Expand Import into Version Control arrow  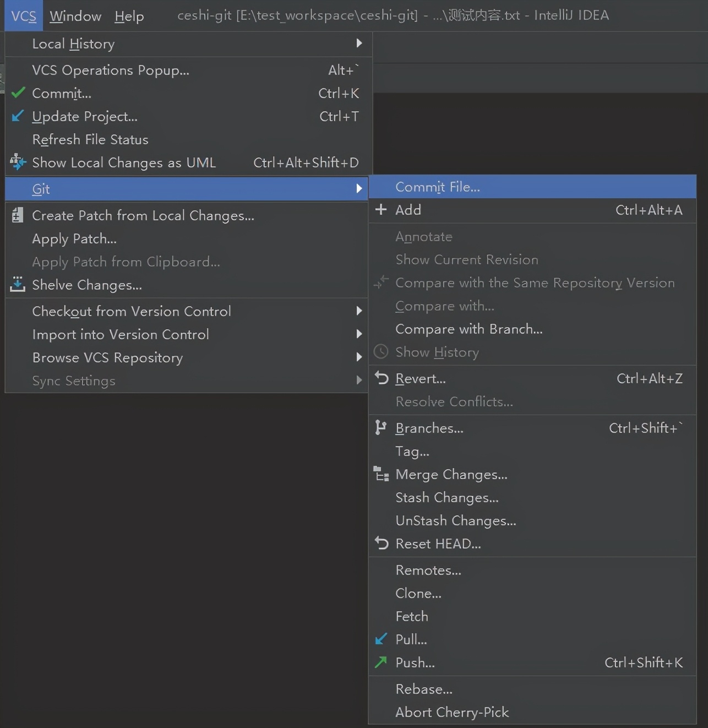[x=359, y=334]
